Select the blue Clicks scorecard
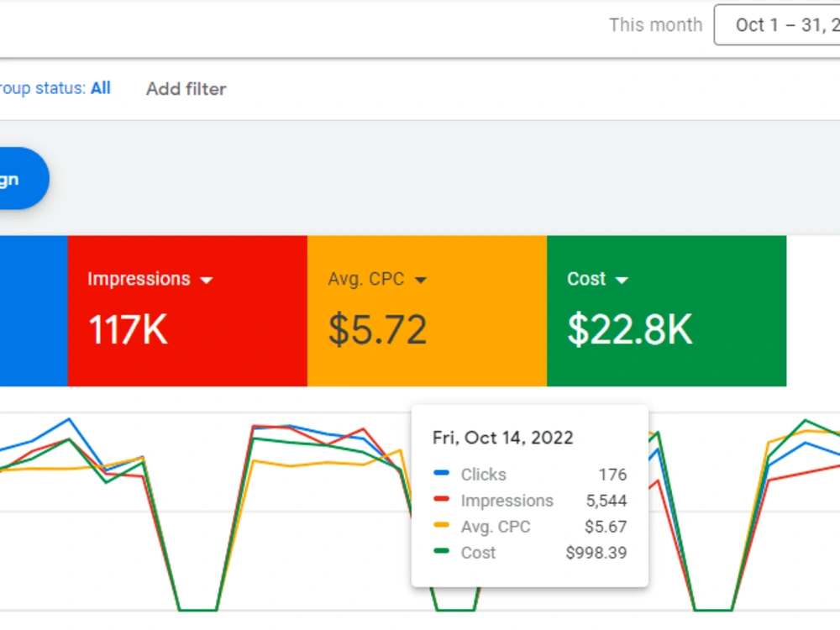 [x=34, y=311]
